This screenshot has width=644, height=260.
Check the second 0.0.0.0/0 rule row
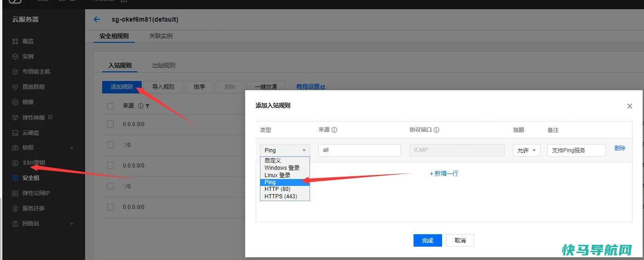tap(110, 165)
